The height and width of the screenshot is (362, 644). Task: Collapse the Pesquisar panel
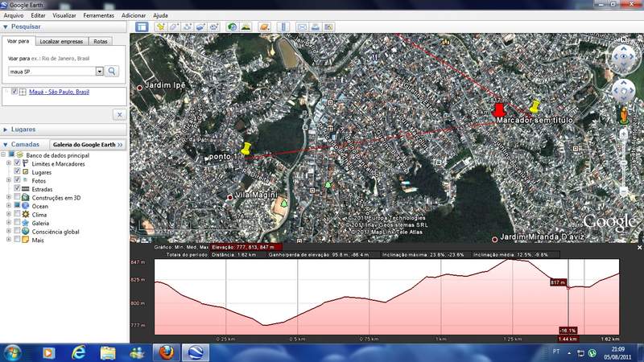tap(6, 27)
